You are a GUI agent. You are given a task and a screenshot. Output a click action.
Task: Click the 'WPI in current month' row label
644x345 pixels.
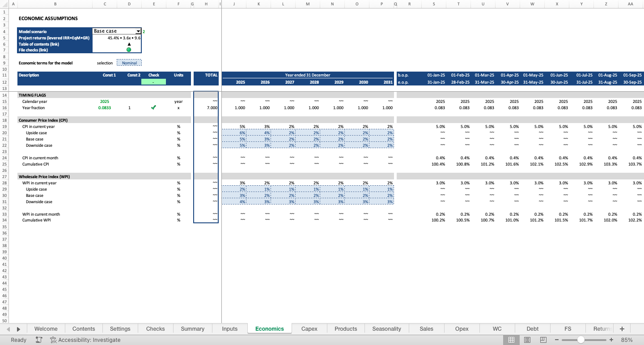(x=41, y=214)
